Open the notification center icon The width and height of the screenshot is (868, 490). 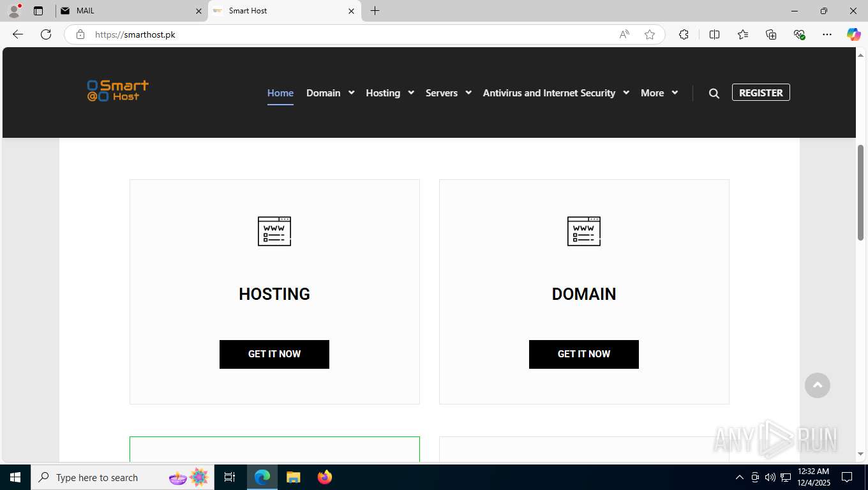coord(847,477)
